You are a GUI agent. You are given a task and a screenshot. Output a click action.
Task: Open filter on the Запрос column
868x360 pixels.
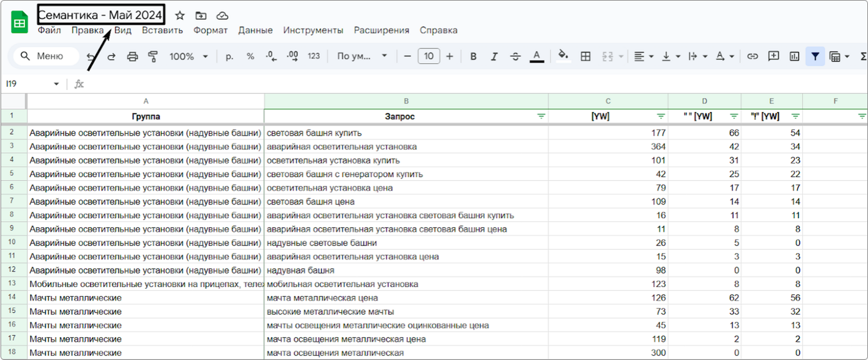point(541,116)
